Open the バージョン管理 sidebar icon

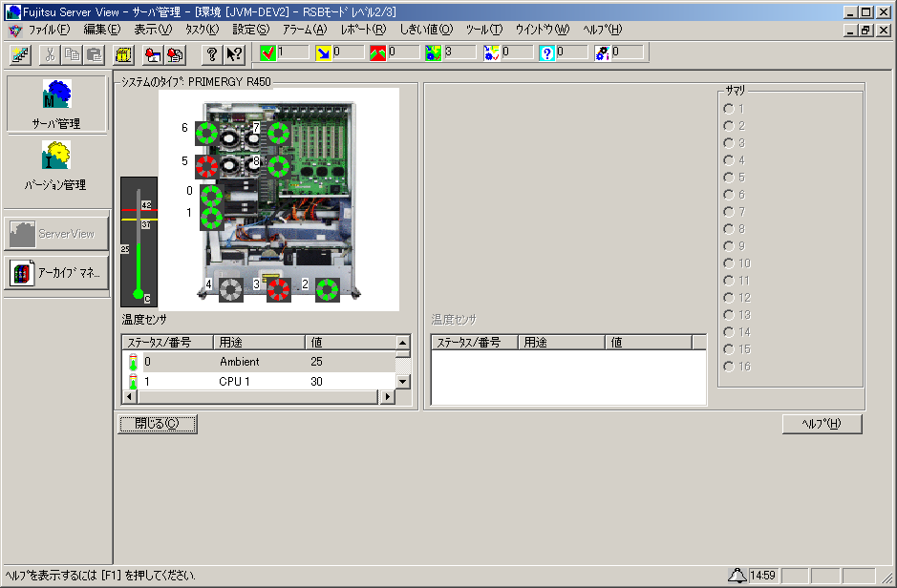[x=55, y=166]
